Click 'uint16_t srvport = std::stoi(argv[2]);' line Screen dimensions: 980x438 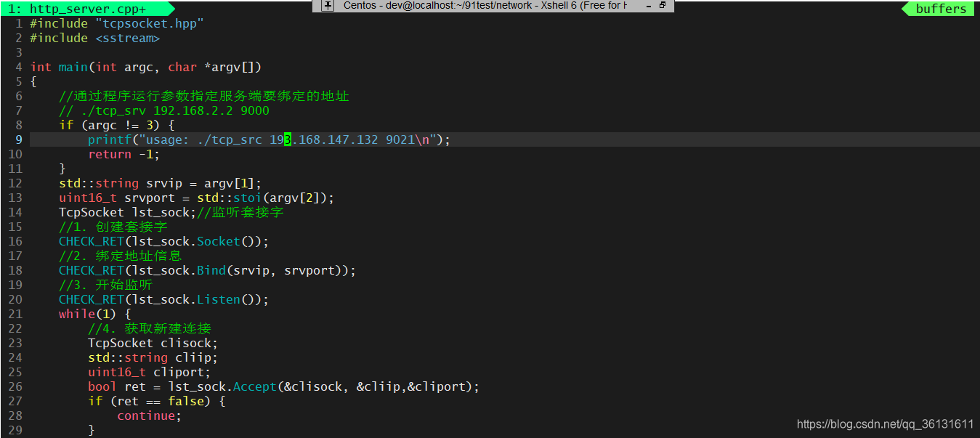pos(197,198)
